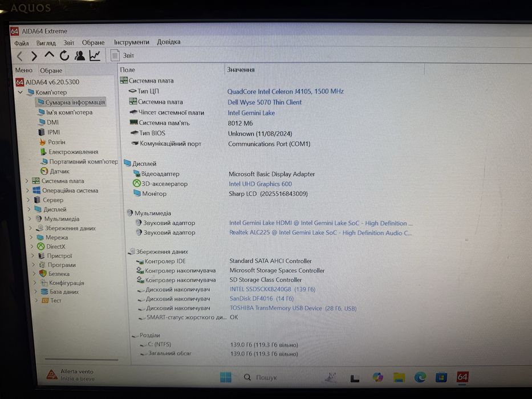Viewport: 532px width, 399px height.
Task: Select AIDA64 v6.20.5300 root tree item
Action: click(x=47, y=82)
